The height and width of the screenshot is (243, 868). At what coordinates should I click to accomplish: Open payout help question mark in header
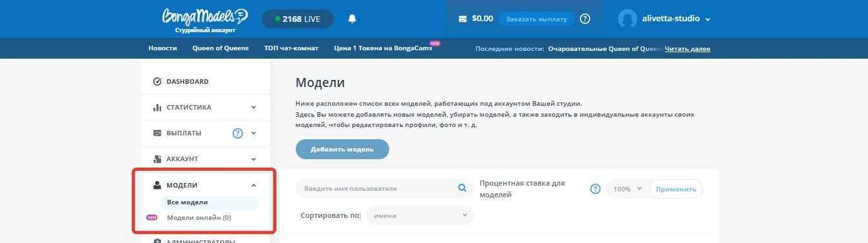[x=585, y=19]
